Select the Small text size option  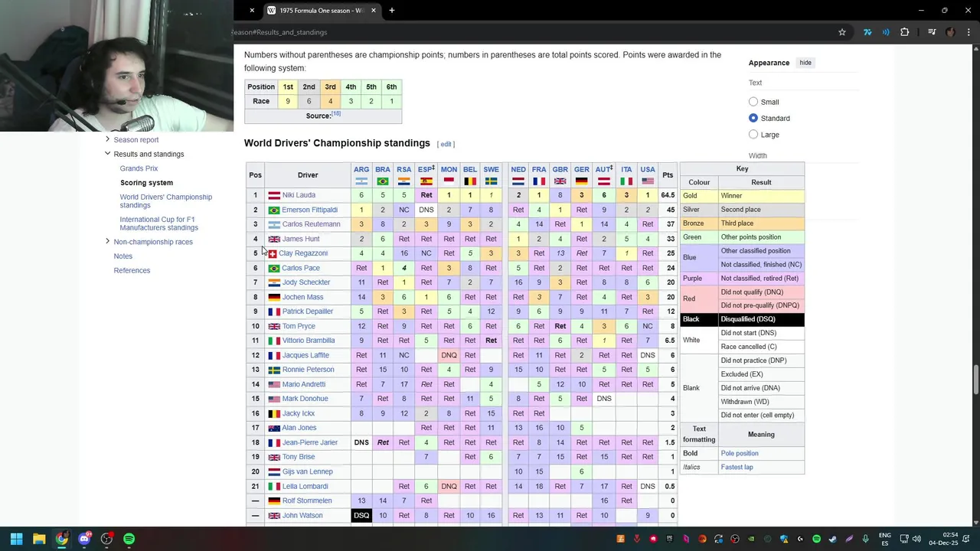(x=753, y=102)
